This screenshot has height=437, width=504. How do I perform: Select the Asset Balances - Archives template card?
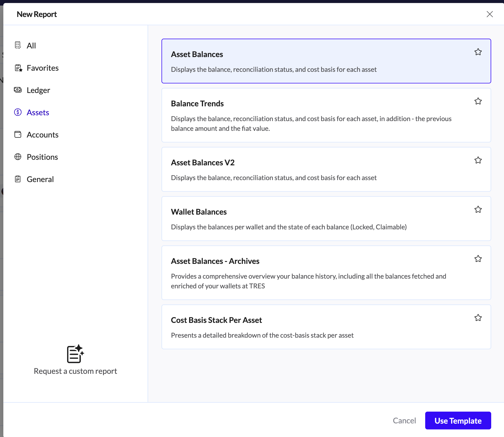326,273
